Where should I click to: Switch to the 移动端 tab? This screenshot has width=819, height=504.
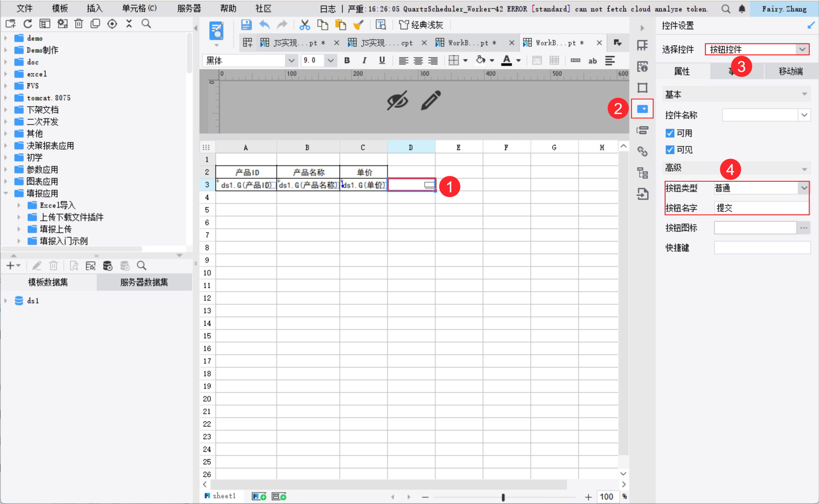click(x=790, y=71)
